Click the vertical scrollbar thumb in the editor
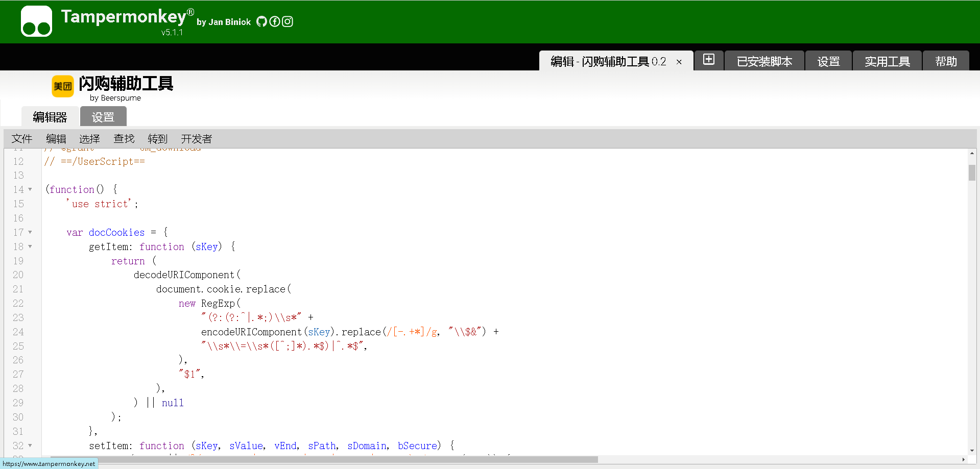Viewport: 980px width, 469px height. (972, 172)
